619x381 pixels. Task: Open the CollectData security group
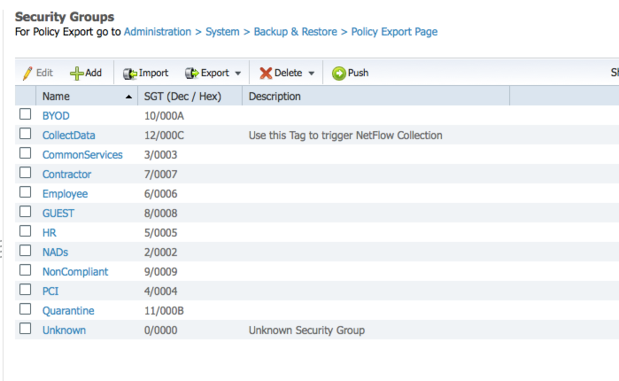coord(69,135)
